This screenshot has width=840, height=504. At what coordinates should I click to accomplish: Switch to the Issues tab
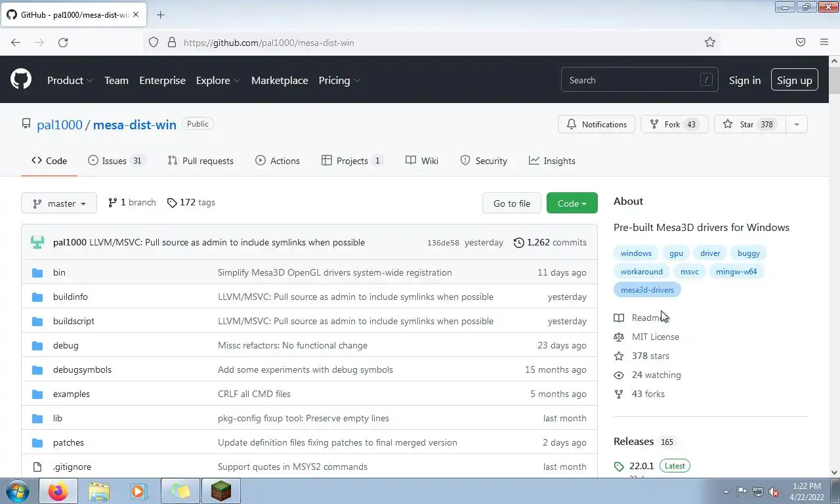(116, 161)
